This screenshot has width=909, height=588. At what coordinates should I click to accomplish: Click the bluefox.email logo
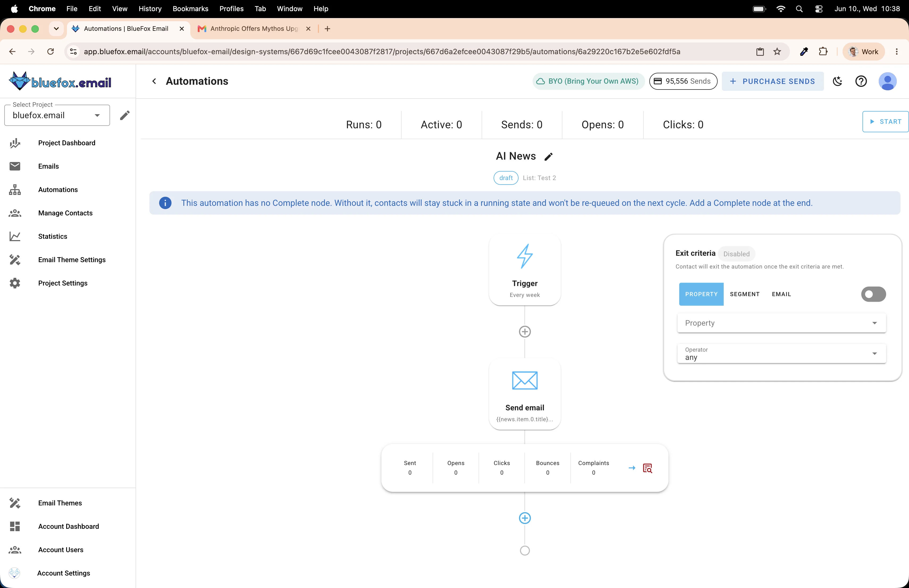[x=60, y=81]
